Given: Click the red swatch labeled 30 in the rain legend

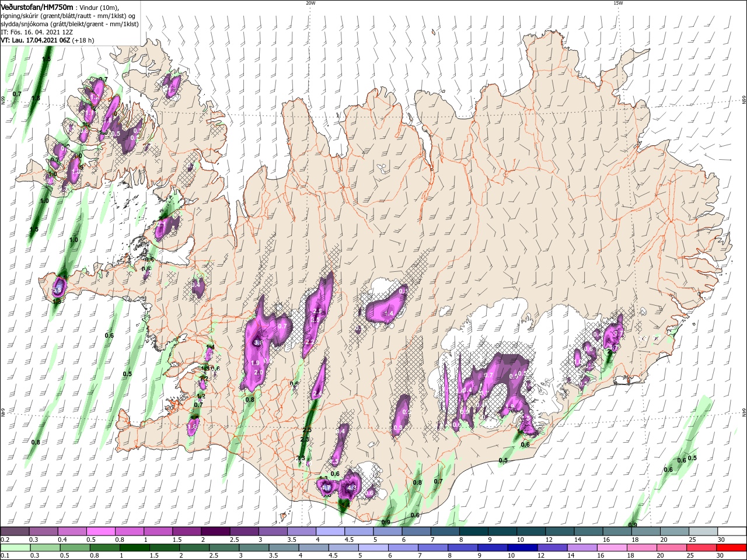Looking at the screenshot, I should (x=732, y=547).
